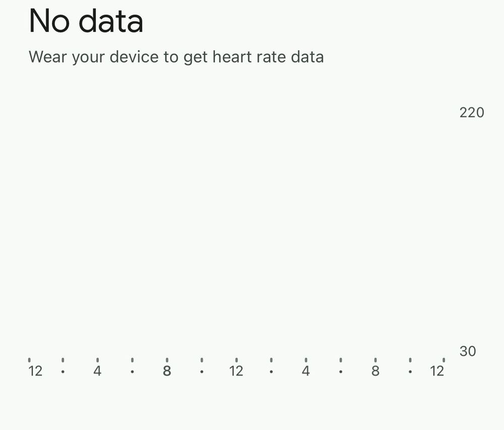
Task: Choose the second 4 label after middle 12
Action: pos(306,371)
